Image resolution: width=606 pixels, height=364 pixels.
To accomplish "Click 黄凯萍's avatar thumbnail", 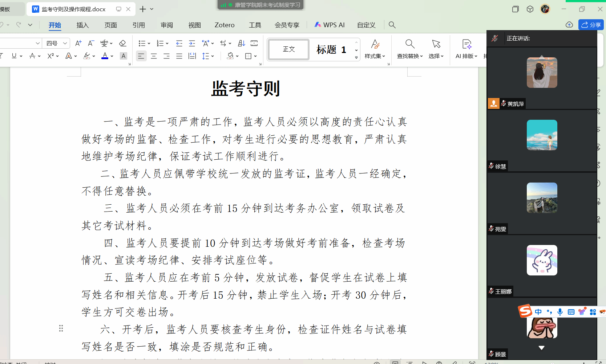I will click(542, 73).
